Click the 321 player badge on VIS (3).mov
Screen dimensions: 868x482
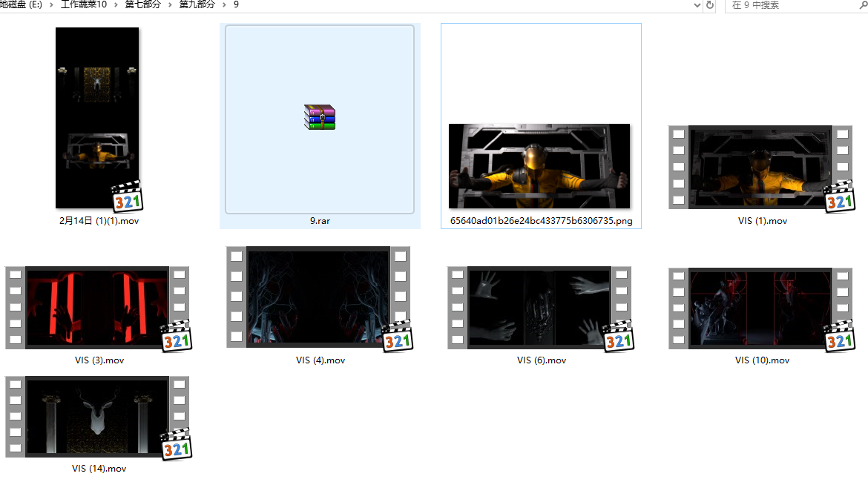click(177, 336)
